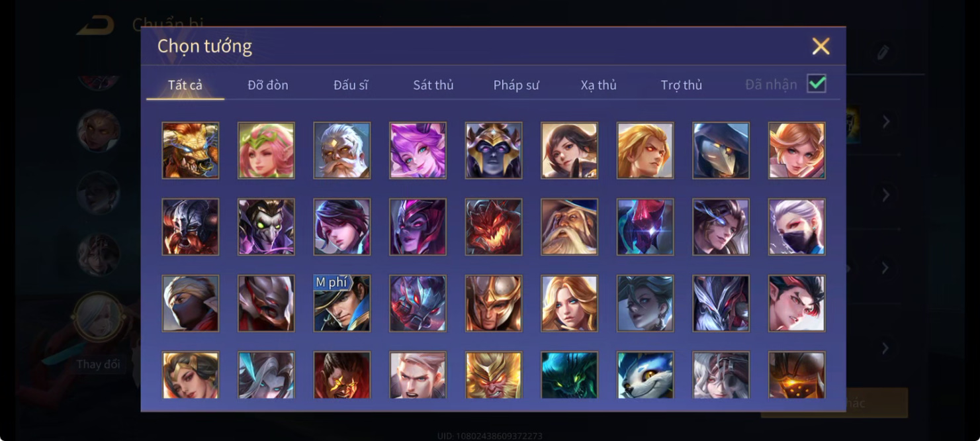Select the white-bearded wizard with hat
The width and height of the screenshot is (980, 441).
pos(569,227)
